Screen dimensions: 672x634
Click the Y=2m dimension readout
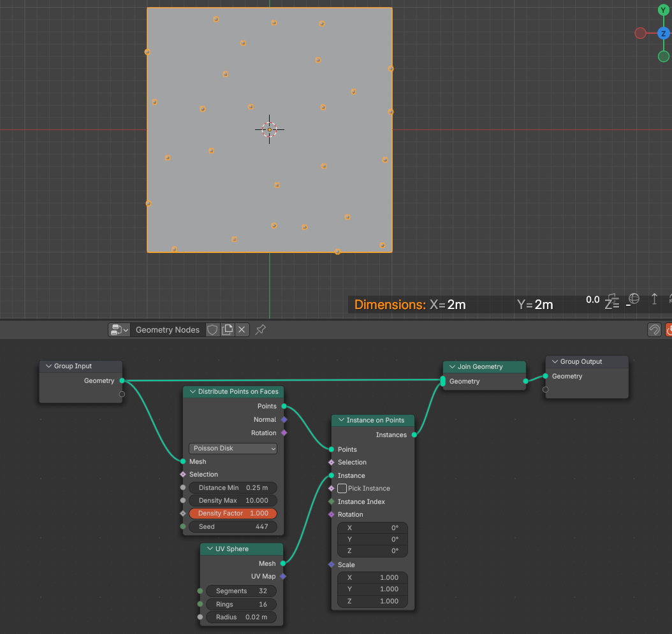pos(535,305)
